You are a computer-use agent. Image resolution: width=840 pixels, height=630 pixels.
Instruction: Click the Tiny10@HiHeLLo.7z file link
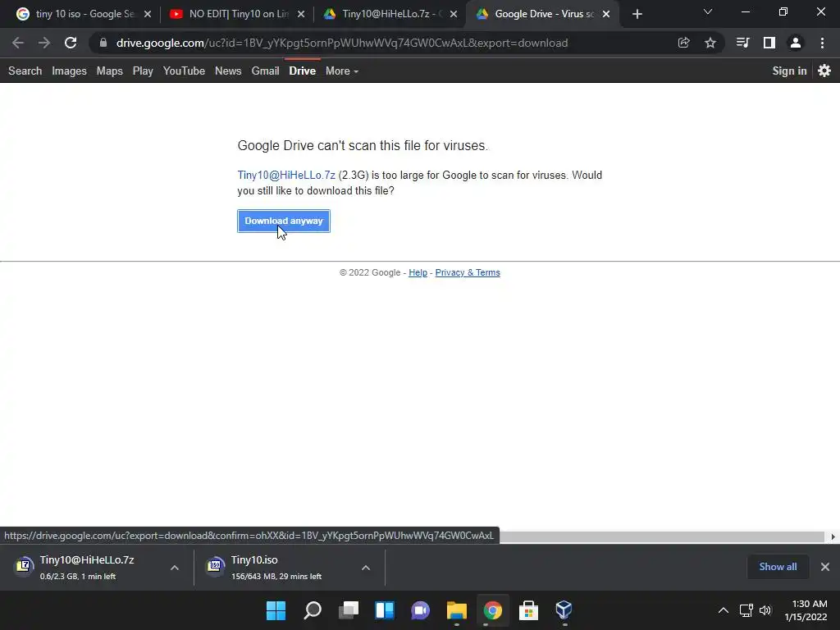tap(286, 176)
